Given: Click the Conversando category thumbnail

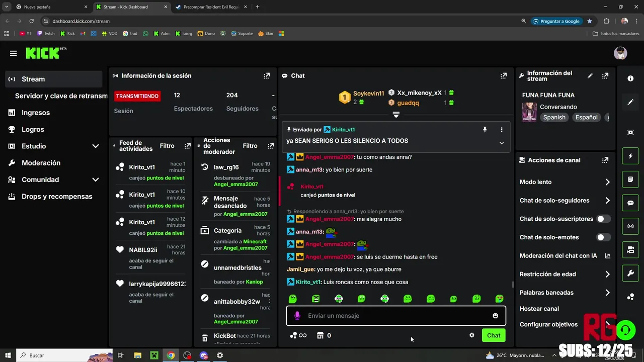Looking at the screenshot, I should 529,112.
